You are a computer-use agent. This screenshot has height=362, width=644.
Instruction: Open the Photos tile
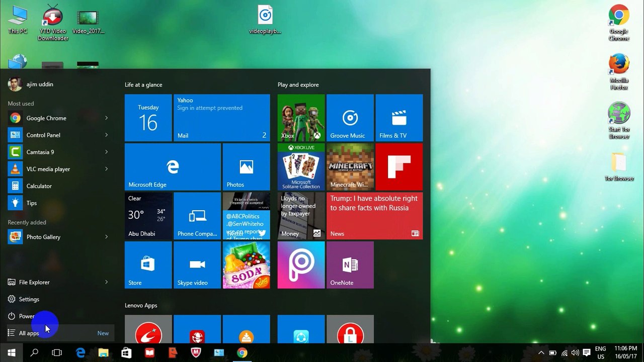(x=247, y=167)
